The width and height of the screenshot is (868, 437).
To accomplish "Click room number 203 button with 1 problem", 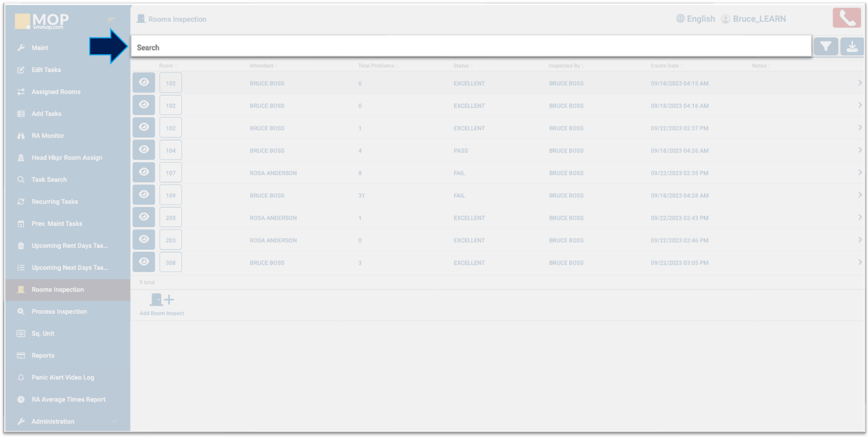I will [171, 218].
